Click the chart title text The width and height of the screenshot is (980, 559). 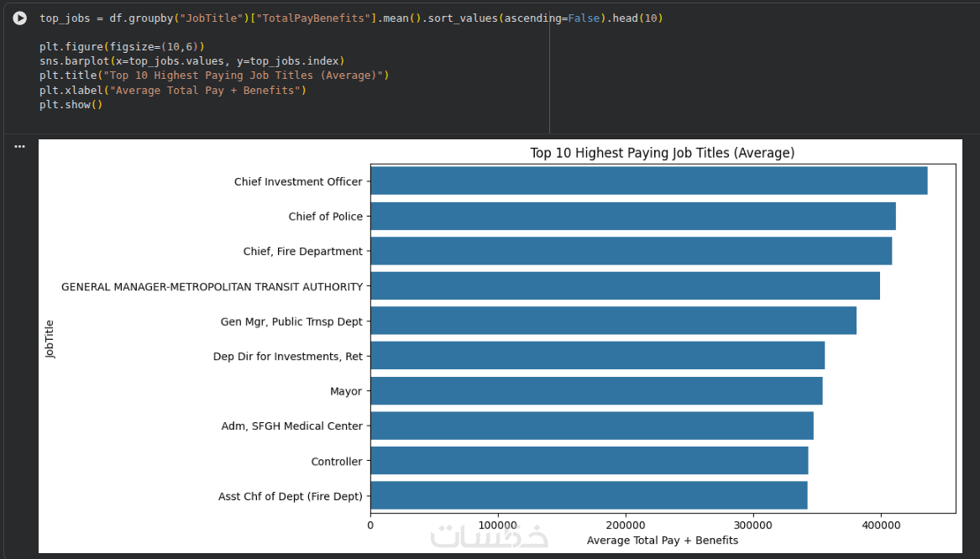662,153
